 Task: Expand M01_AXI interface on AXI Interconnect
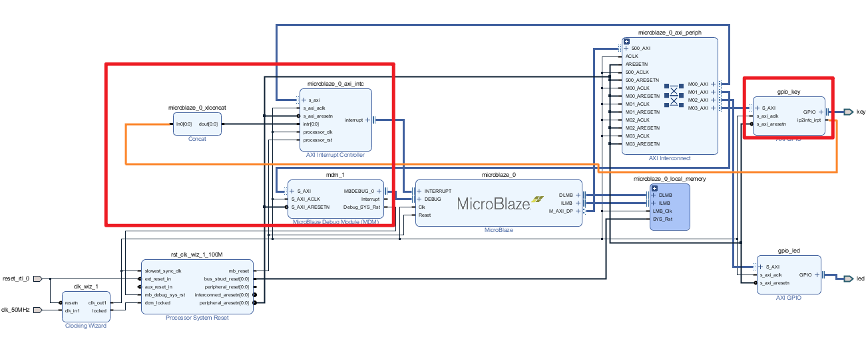(713, 92)
